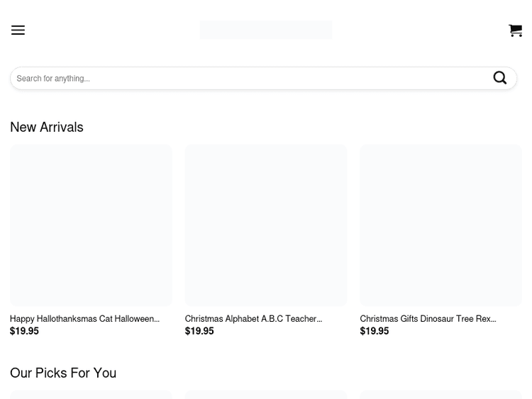The image size is (532, 399).
Task: Click the 'Christmas Gifts Dinosaur Tree Rex' title
Action: click(x=426, y=319)
